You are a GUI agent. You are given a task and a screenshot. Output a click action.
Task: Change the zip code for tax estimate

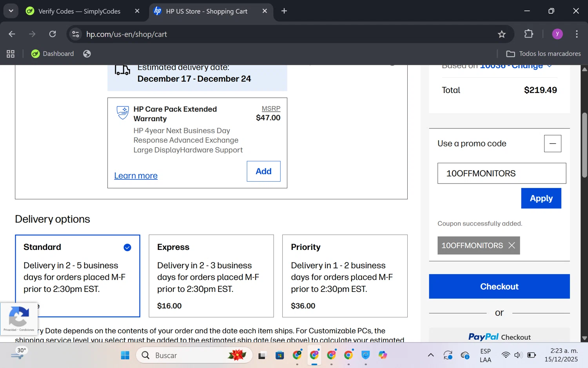[516, 66]
